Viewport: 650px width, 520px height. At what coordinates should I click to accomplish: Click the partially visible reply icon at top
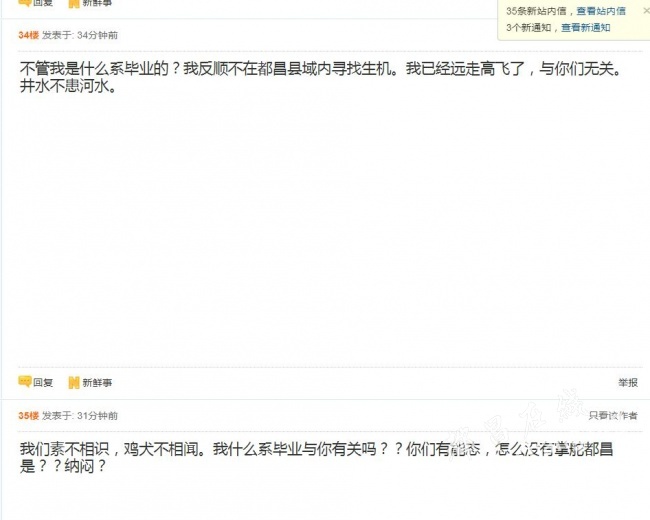25,3
